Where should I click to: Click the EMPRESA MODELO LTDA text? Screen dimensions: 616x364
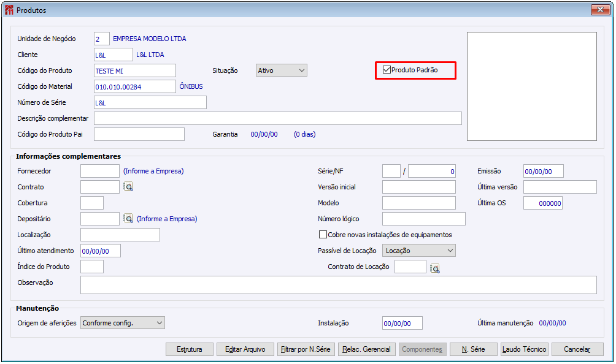[x=150, y=39]
